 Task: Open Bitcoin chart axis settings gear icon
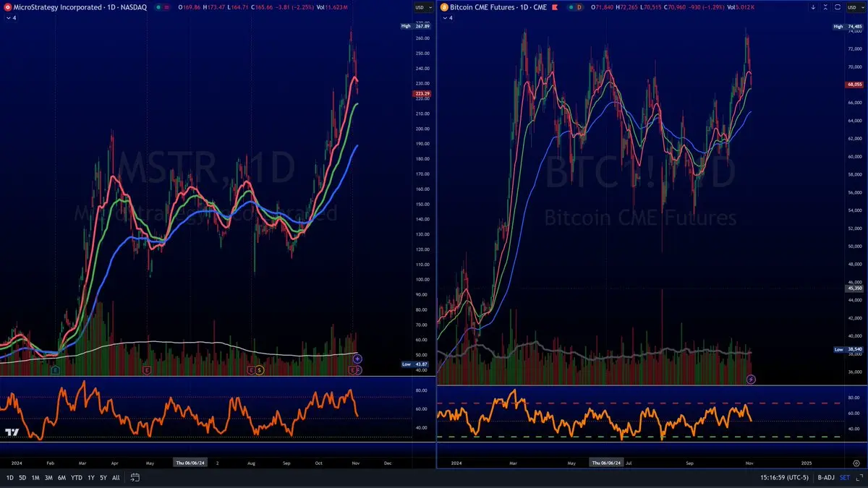pos(856,463)
